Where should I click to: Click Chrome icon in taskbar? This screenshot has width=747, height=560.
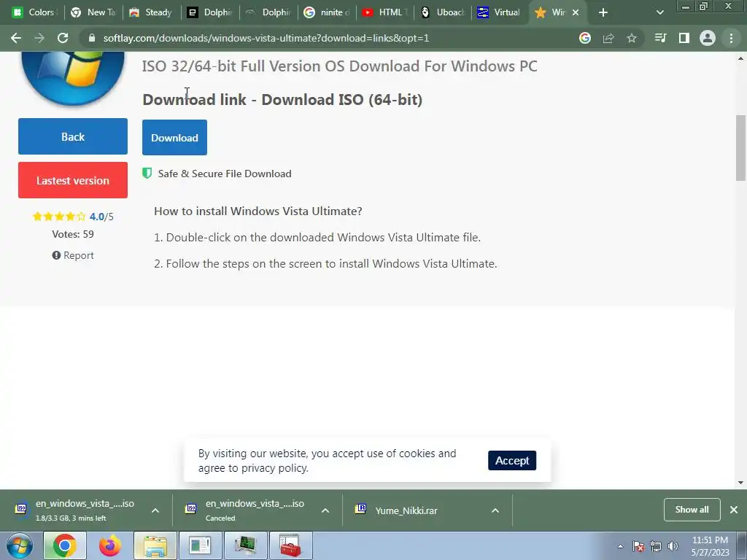65,545
